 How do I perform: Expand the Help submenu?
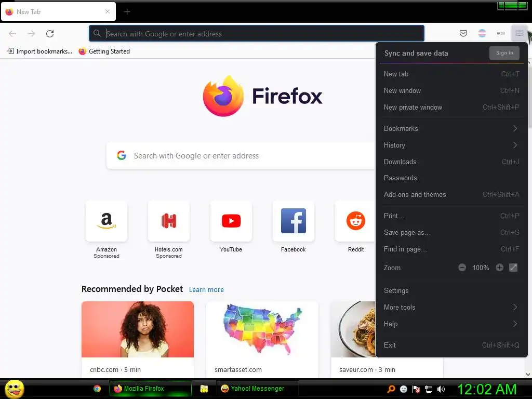click(451, 324)
